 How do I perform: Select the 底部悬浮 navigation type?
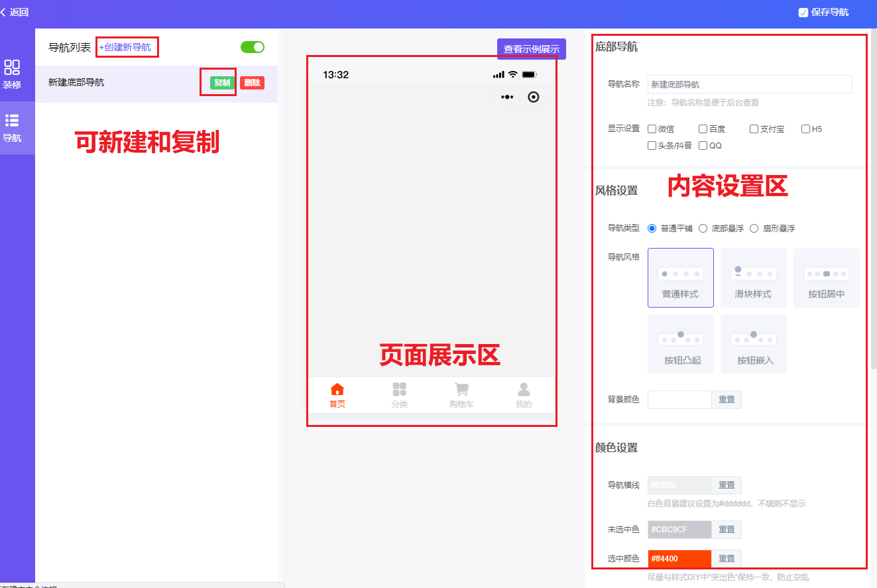point(702,228)
